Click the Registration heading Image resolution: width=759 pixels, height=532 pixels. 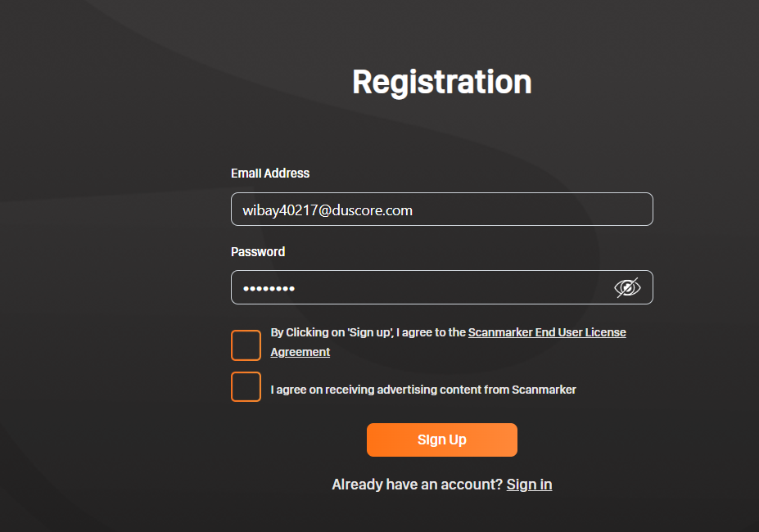pos(442,82)
